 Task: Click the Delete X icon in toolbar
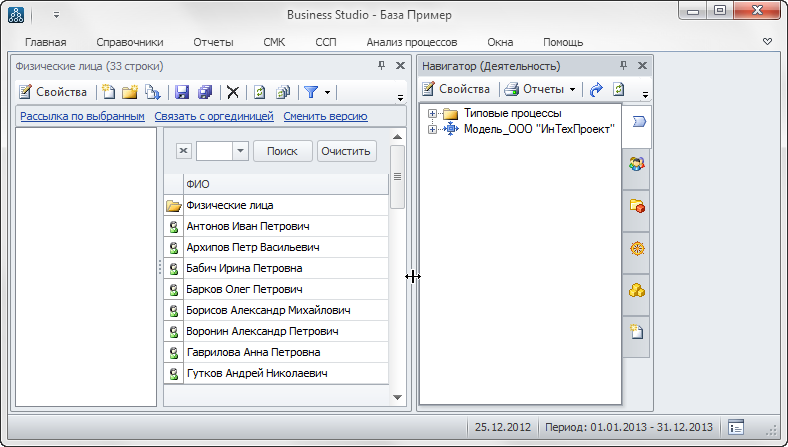[233, 92]
